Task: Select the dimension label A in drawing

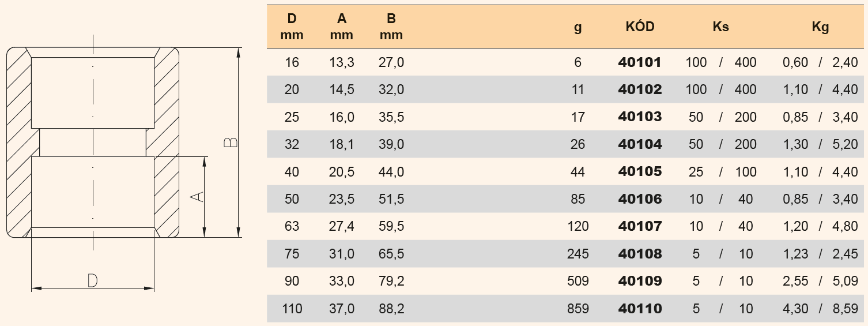Action: point(197,197)
